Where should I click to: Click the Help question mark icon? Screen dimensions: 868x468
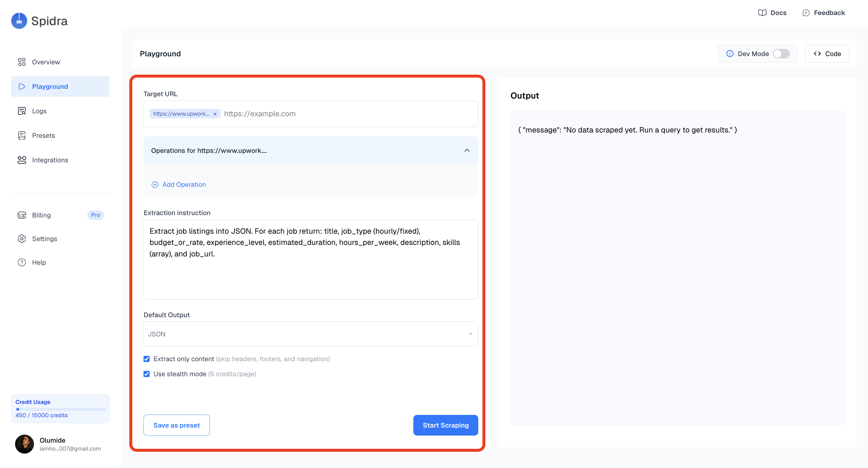pos(22,262)
